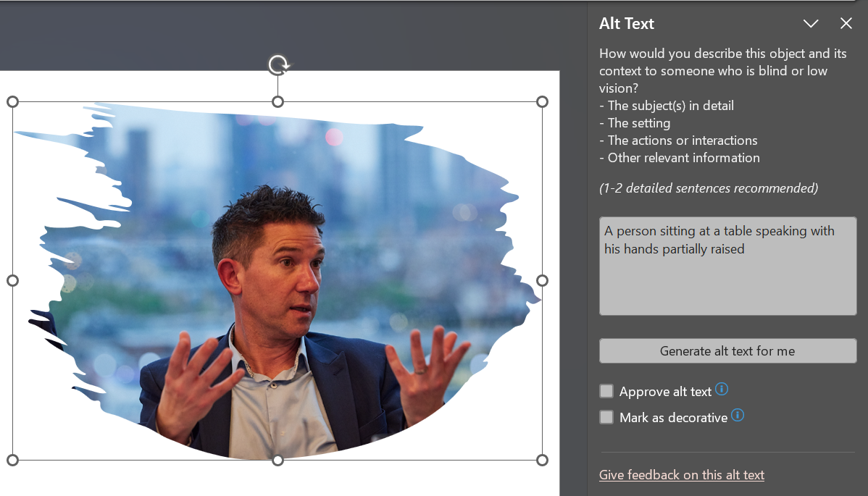Select the bottom-middle picture resize handle
The height and width of the screenshot is (496, 868).
pos(278,460)
